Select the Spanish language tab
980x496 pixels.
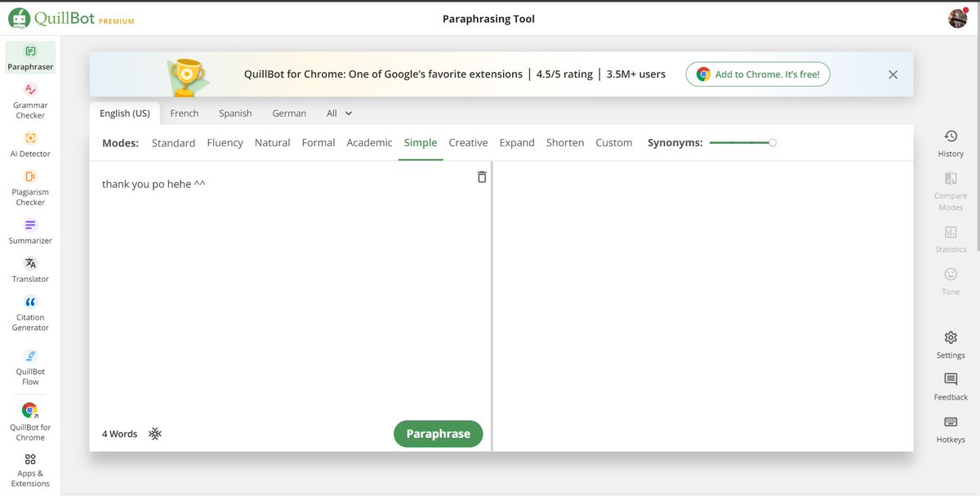[x=235, y=114]
